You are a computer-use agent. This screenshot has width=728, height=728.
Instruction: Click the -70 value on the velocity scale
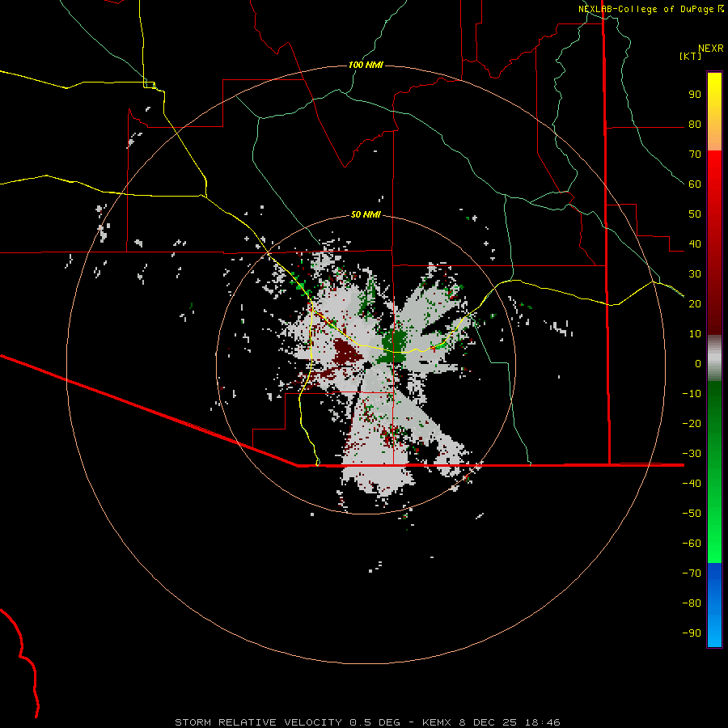[x=692, y=573]
